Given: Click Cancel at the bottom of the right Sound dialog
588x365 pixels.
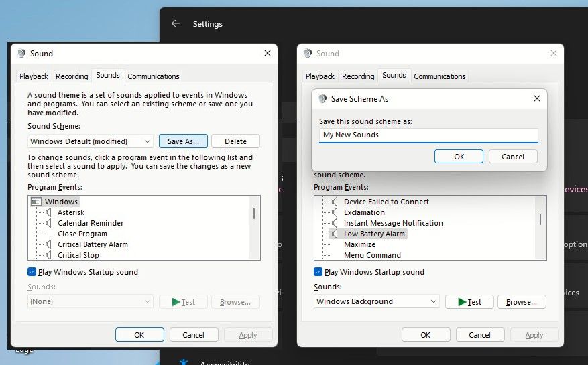Looking at the screenshot, I should 479,335.
